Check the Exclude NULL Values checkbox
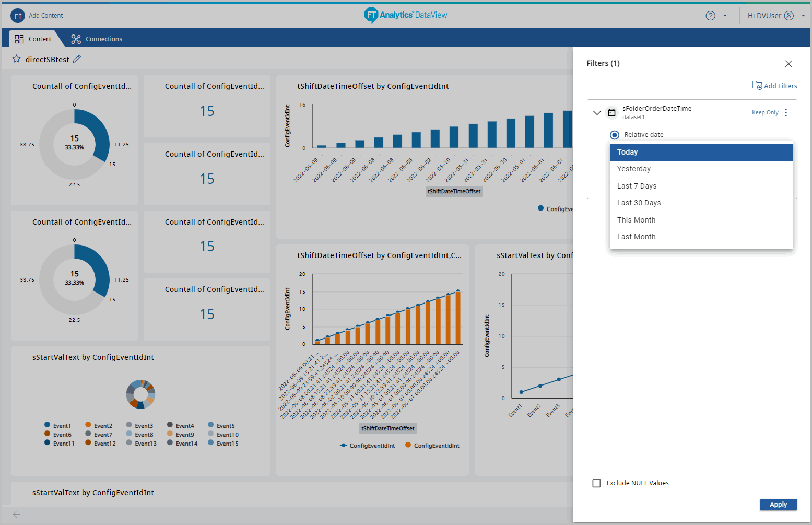The image size is (812, 525). pyautogui.click(x=596, y=483)
